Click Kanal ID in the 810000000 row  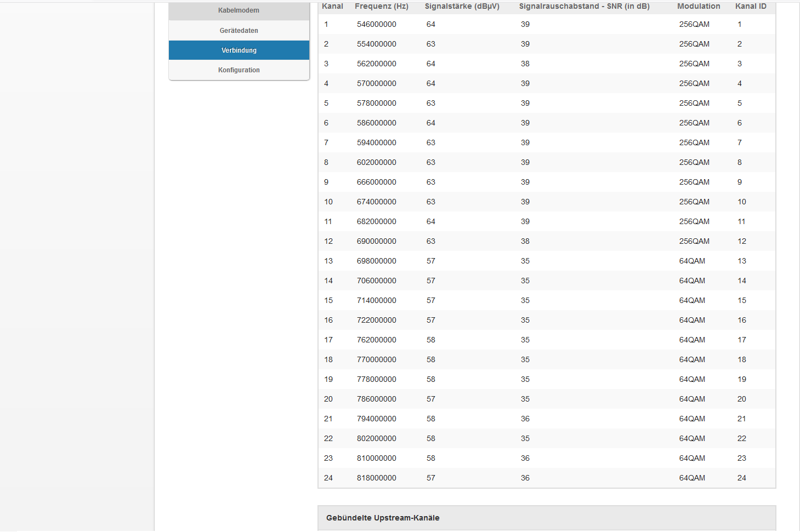point(742,458)
